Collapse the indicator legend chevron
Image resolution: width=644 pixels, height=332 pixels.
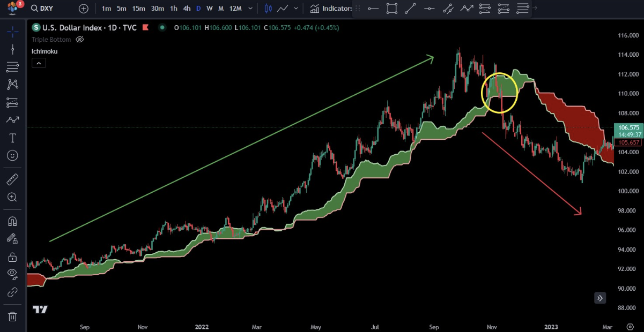[x=39, y=63]
